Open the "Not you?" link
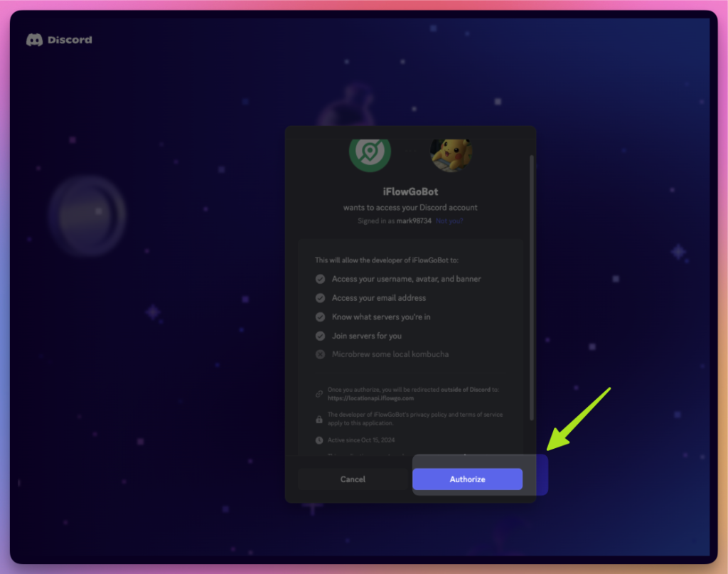The width and height of the screenshot is (728, 574). point(449,221)
